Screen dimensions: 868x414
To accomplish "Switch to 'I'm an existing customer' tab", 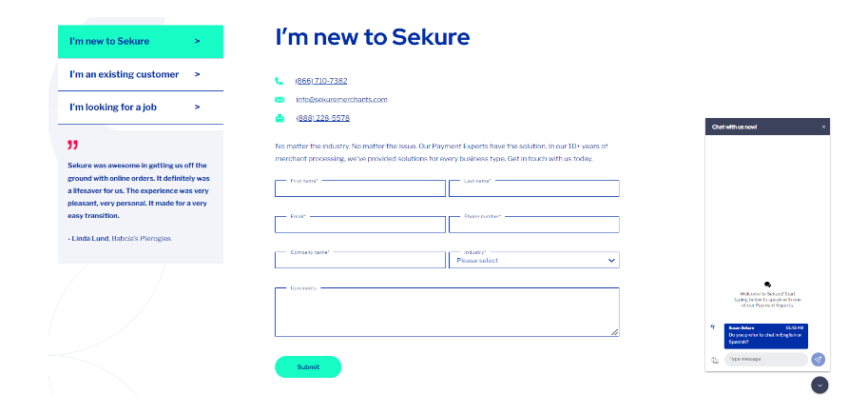I will pos(141,74).
